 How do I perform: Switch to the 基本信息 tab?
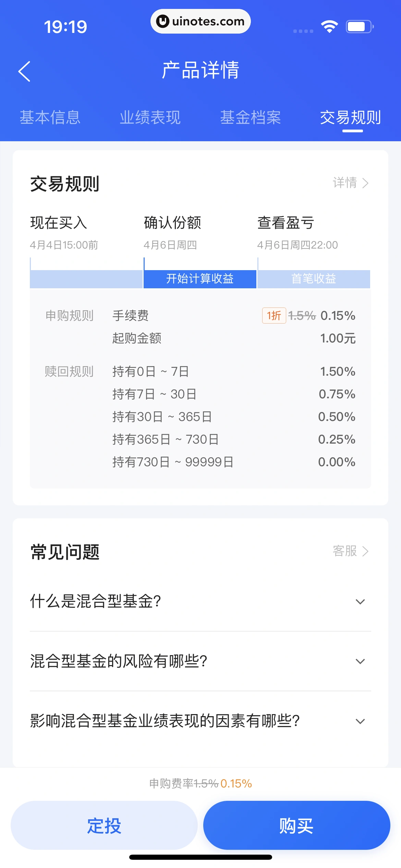click(50, 117)
